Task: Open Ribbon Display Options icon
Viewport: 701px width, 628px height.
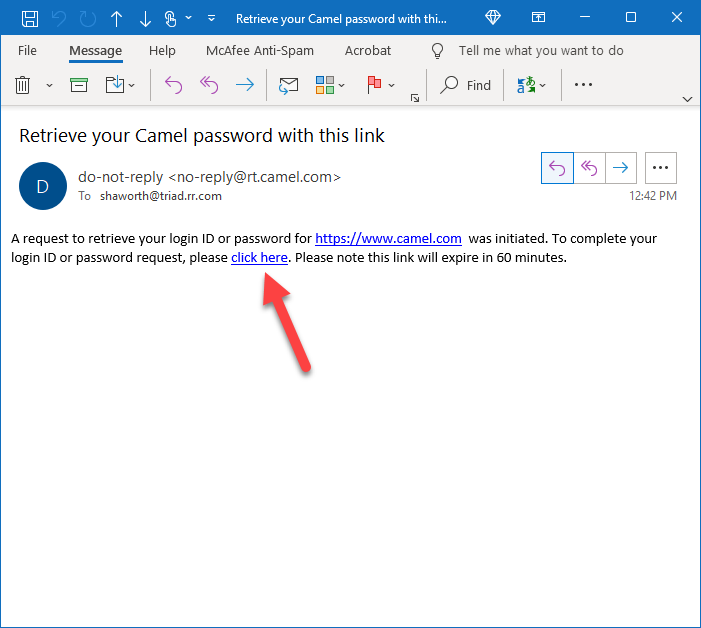Action: point(538,17)
